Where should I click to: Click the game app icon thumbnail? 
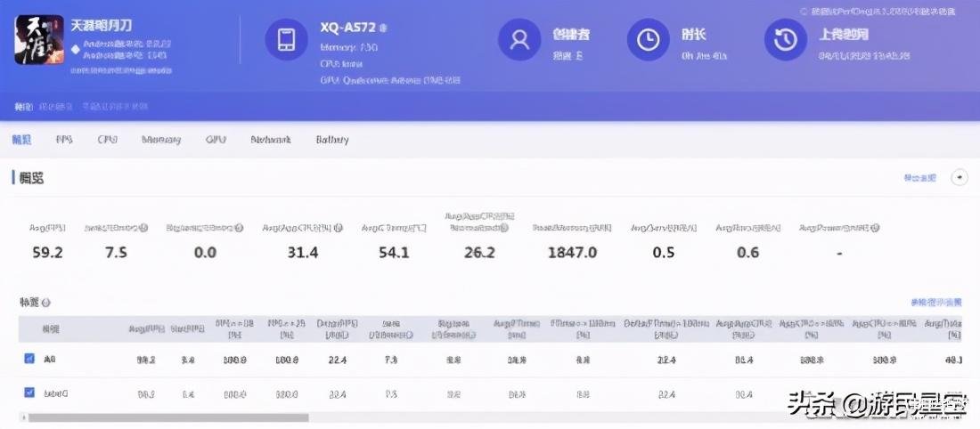coord(38,40)
